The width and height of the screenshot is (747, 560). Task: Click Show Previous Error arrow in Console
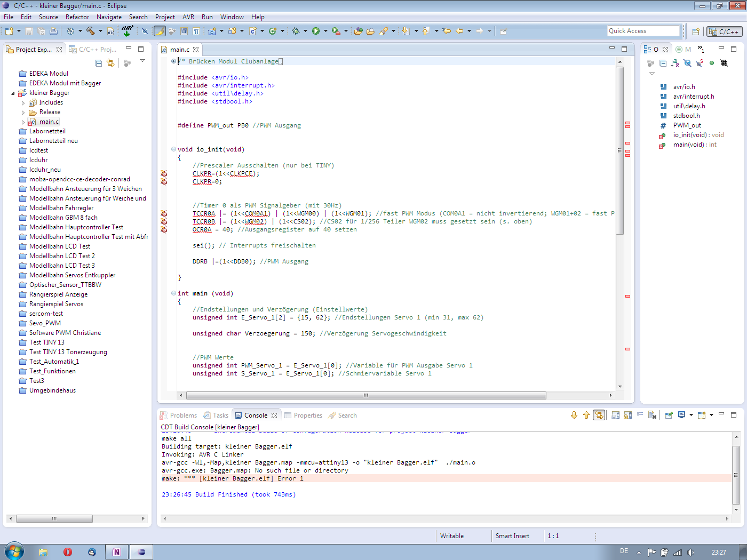point(586,415)
